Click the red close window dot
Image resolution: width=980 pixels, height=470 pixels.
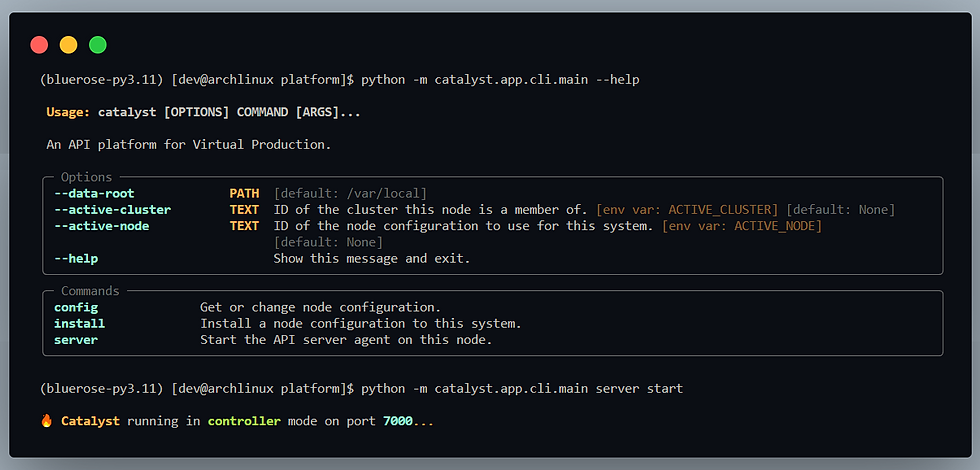click(39, 45)
